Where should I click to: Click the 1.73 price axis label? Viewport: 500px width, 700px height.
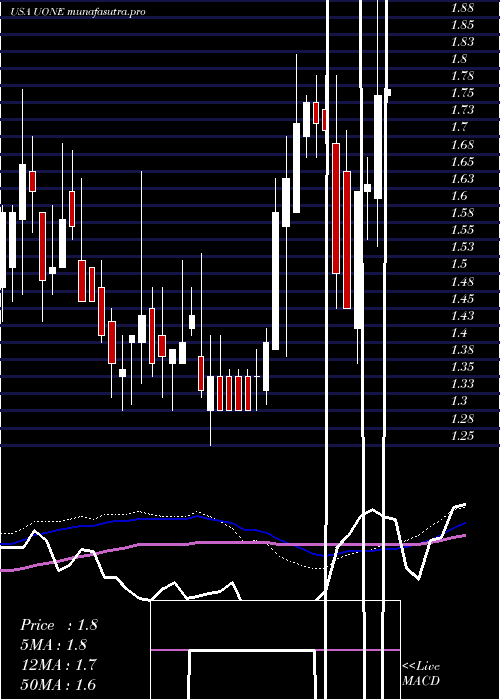tap(462, 110)
